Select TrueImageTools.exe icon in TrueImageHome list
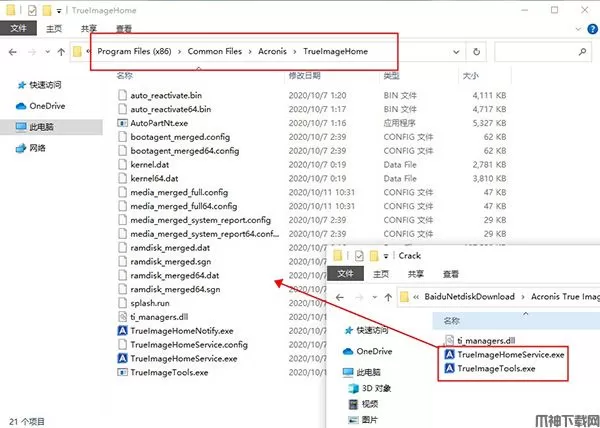 coord(122,372)
